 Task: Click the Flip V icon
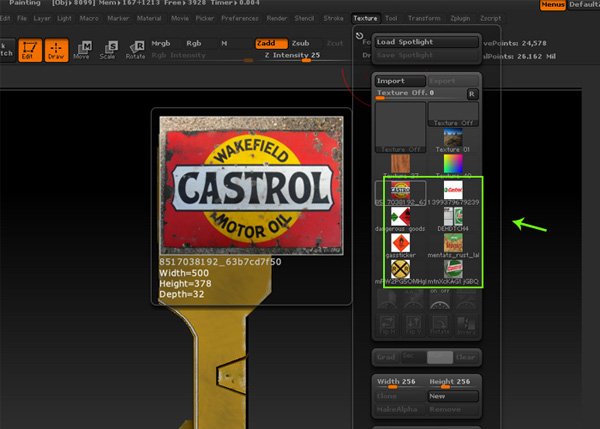[x=414, y=325]
